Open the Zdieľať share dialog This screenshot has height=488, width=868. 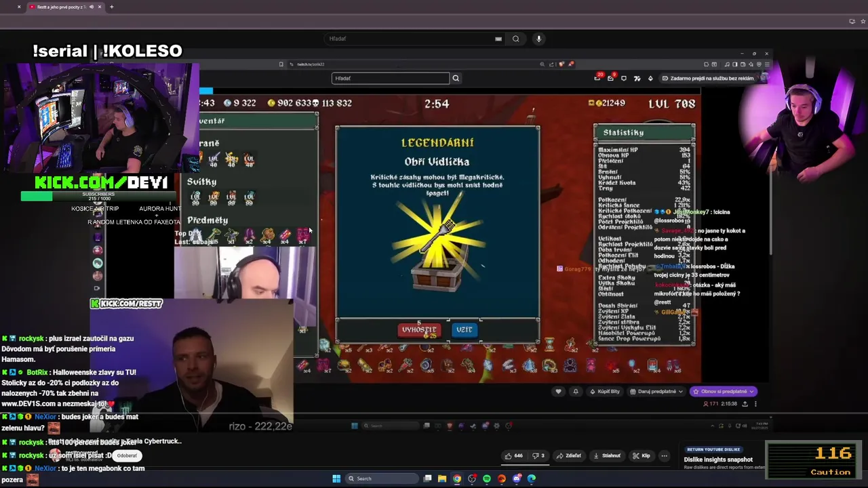click(x=570, y=455)
